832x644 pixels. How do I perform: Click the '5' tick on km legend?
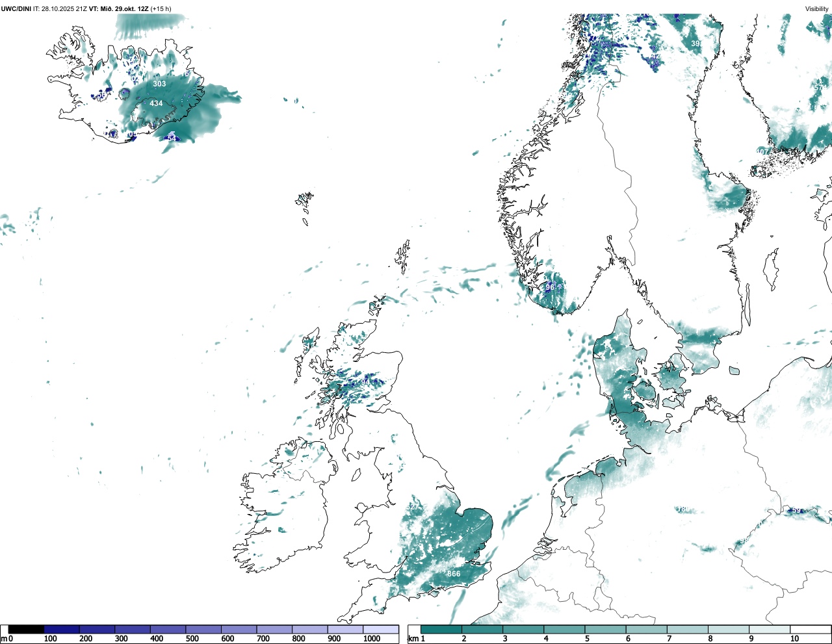[587, 639]
